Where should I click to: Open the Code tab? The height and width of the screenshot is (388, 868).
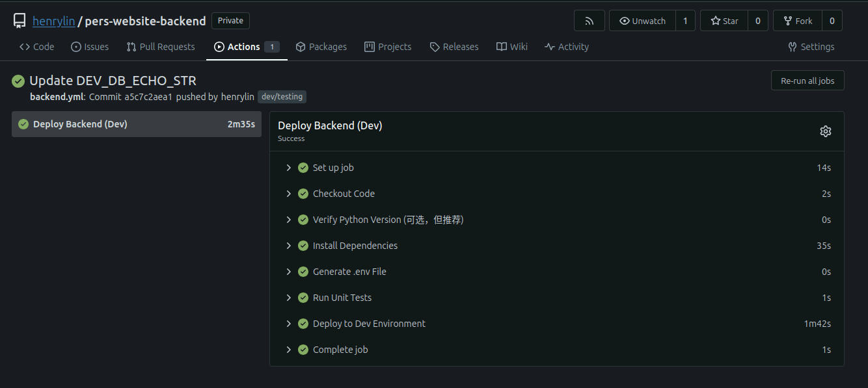click(37, 47)
